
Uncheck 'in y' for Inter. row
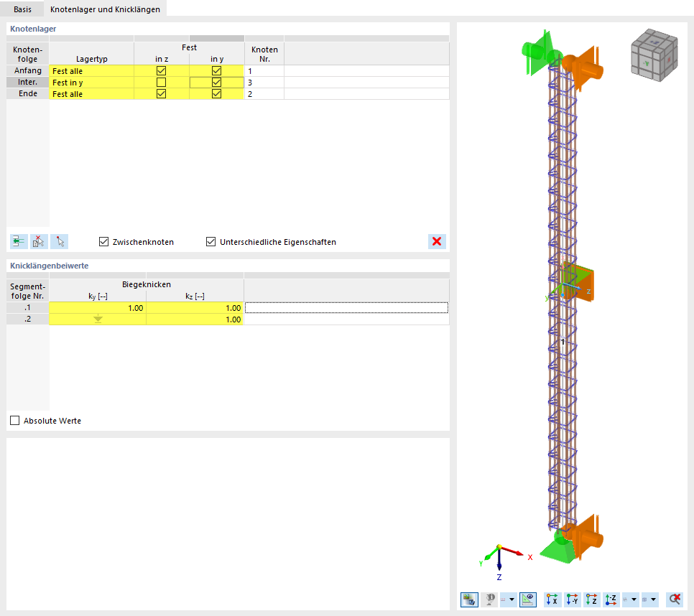pyautogui.click(x=216, y=83)
